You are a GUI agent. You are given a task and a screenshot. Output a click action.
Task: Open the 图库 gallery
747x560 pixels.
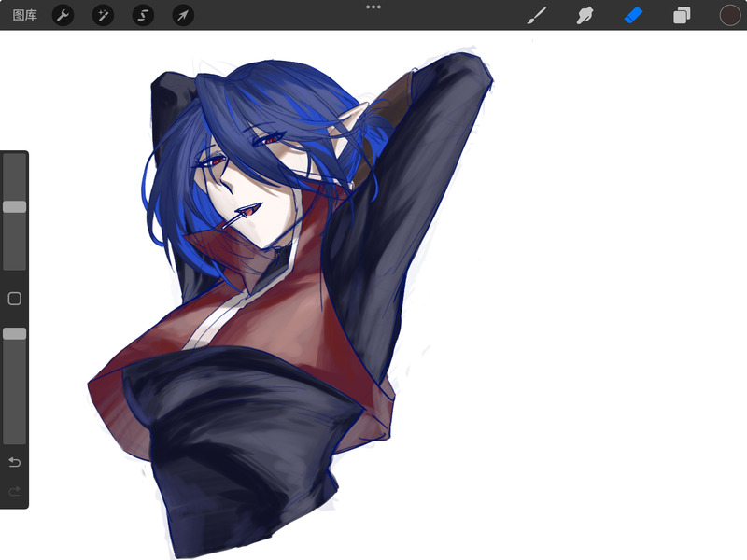point(25,15)
